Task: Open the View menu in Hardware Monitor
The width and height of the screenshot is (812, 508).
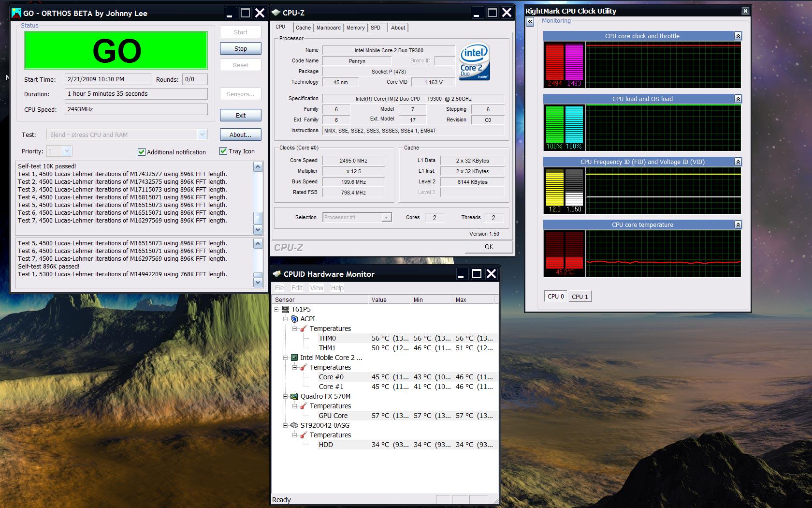Action: click(317, 288)
